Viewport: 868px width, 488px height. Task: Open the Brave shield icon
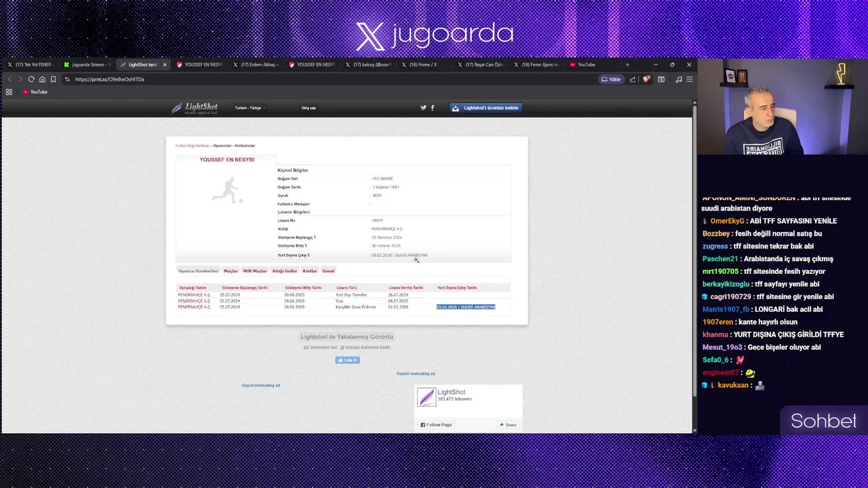646,79
